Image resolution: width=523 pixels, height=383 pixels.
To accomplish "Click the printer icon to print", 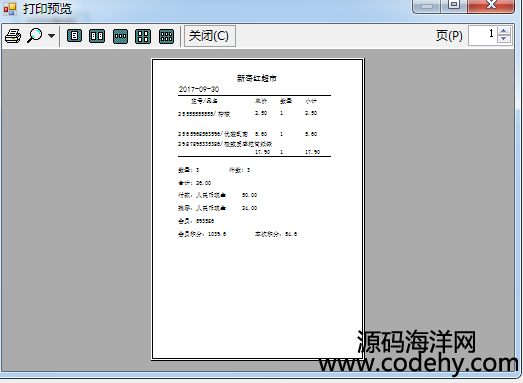I will [13, 36].
